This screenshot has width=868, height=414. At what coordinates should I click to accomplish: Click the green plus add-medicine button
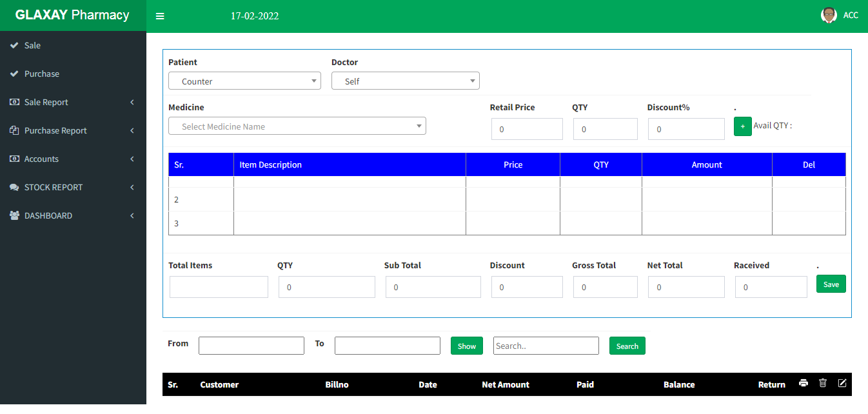pos(742,126)
